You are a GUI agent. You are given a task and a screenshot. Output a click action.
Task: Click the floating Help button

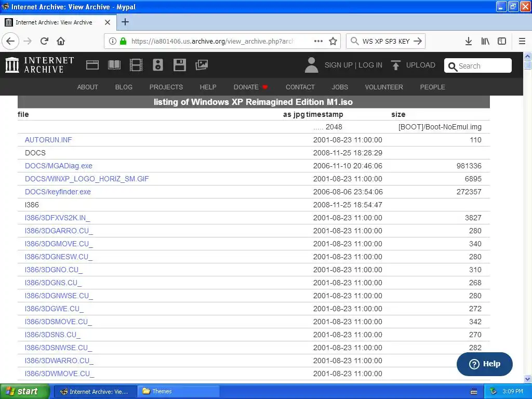coord(485,364)
